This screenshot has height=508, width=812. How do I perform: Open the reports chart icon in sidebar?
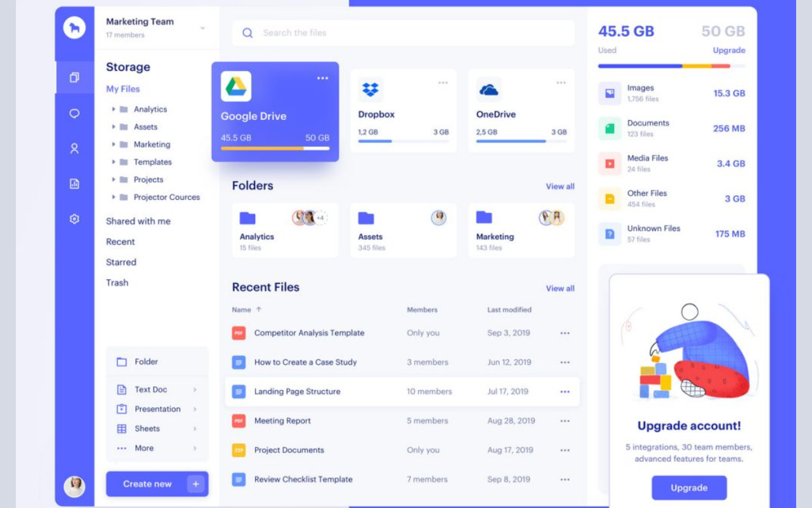coord(74,184)
